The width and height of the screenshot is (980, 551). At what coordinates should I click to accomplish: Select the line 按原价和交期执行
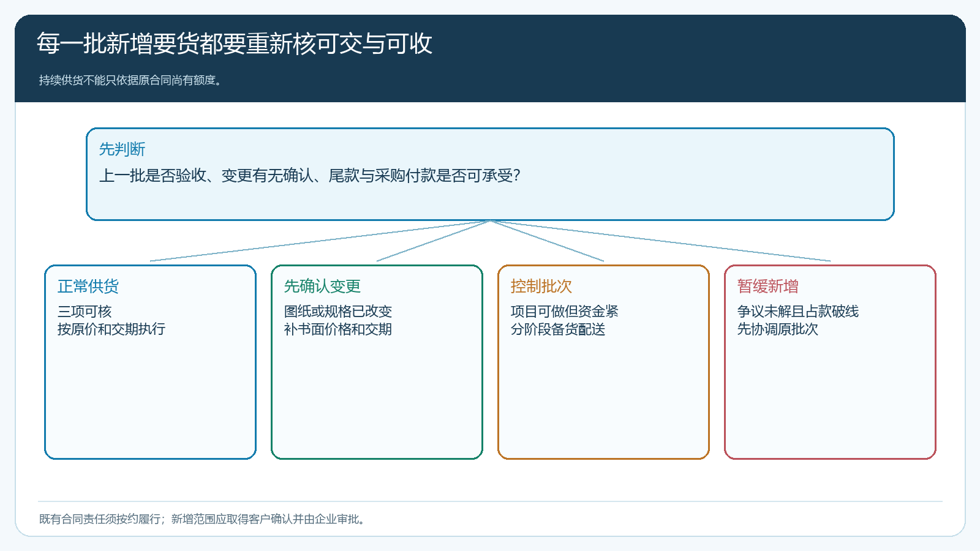coord(111,329)
